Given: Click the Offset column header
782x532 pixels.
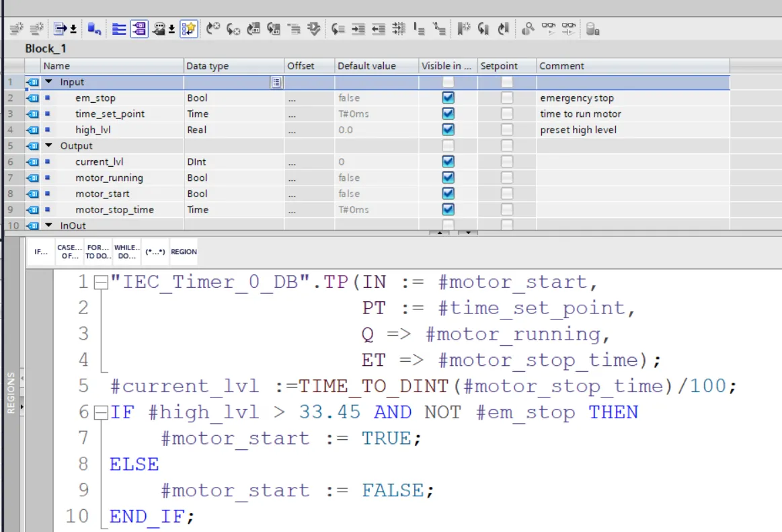Looking at the screenshot, I should click(x=309, y=66).
